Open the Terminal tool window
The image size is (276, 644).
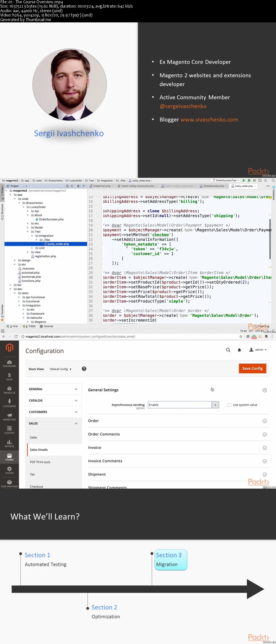tap(47, 326)
